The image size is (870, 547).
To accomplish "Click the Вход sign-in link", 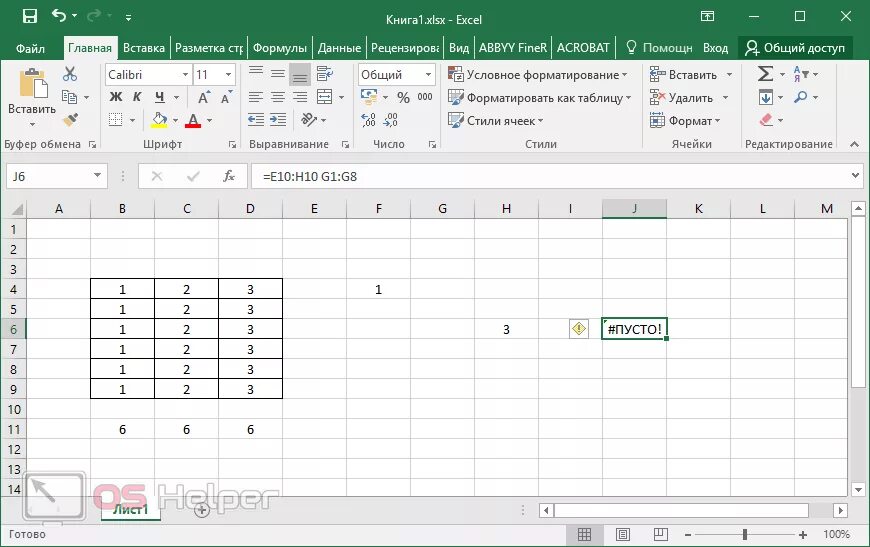I will [x=715, y=48].
